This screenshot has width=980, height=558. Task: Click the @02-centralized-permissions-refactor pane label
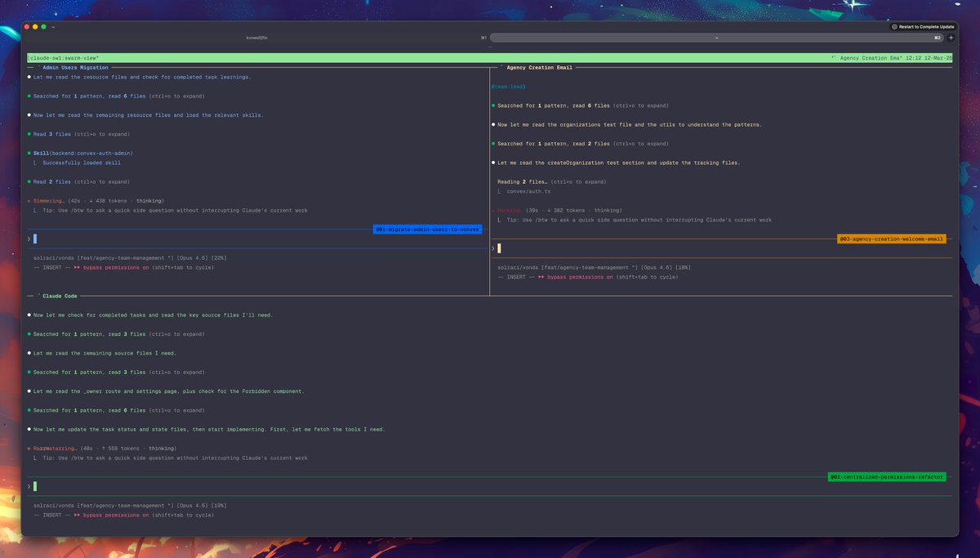[887, 476]
